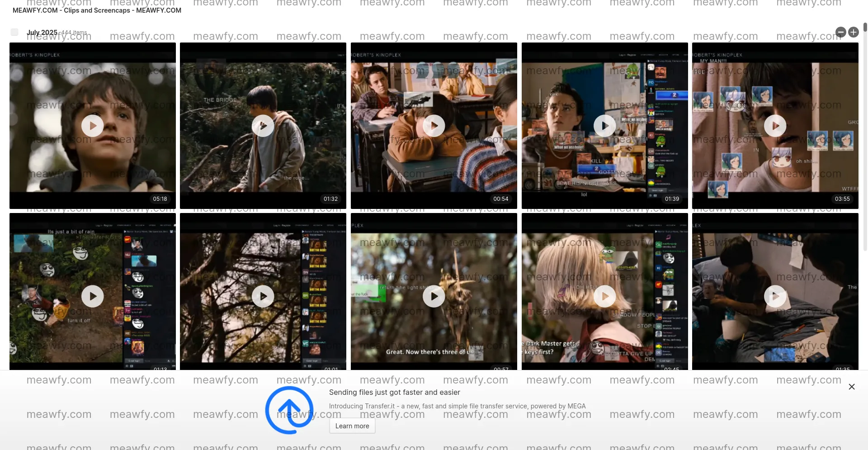Viewport: 868px width, 450px height.
Task: Check the July 2025 select-all checkbox
Action: 14,32
